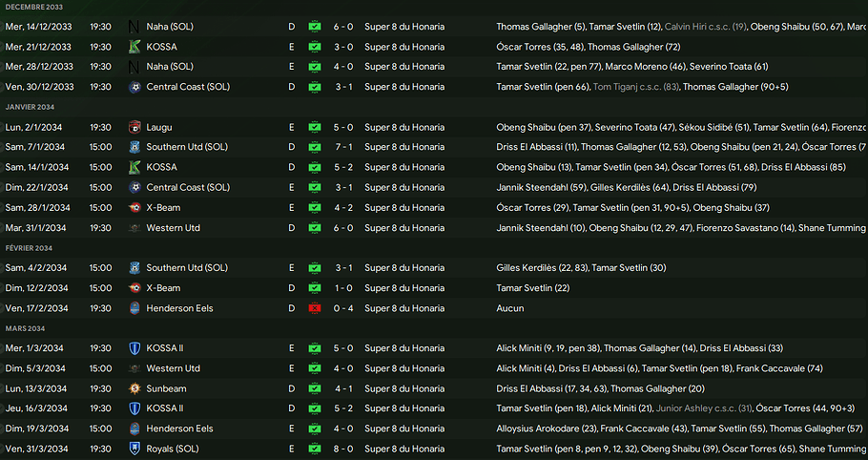This screenshot has width=868, height=460.
Task: Click Southern Utd badge on the 7/1/2034 row
Action: 134,147
